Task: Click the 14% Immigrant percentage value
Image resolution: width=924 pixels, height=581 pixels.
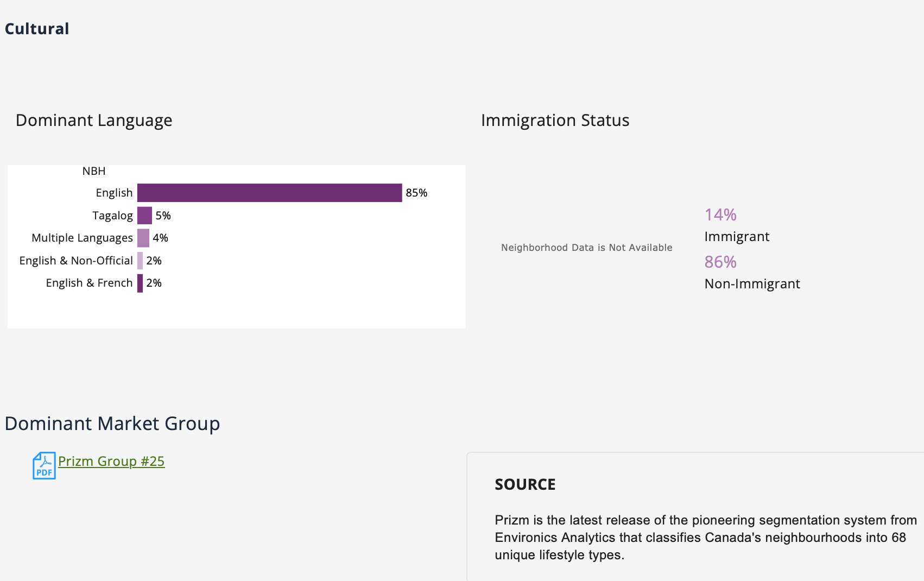Action: click(720, 214)
